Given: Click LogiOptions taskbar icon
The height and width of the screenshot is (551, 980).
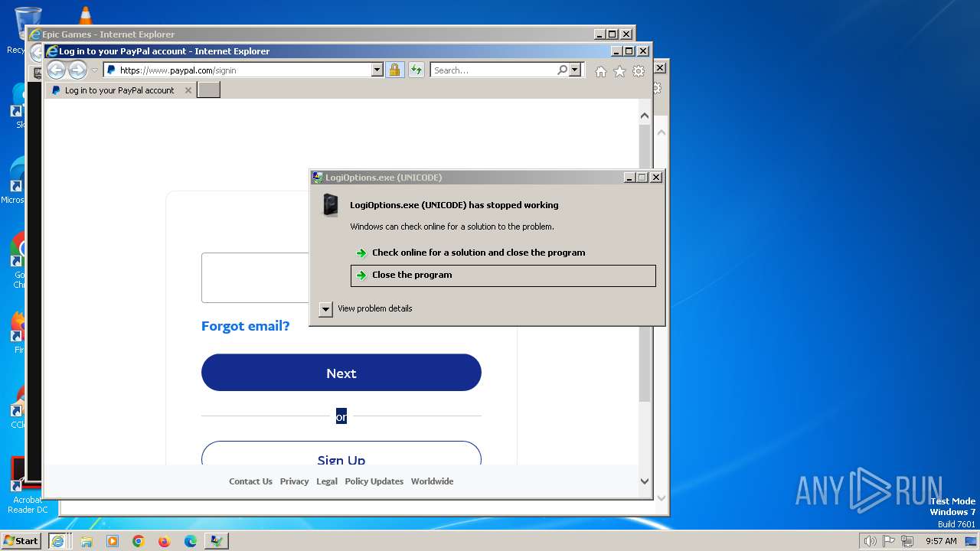Looking at the screenshot, I should [217, 541].
